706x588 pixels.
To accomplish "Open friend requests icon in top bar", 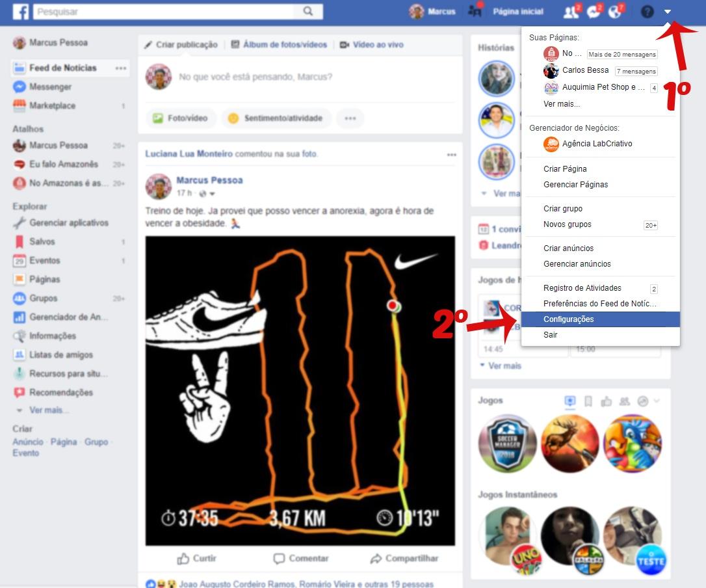I will 572,11.
